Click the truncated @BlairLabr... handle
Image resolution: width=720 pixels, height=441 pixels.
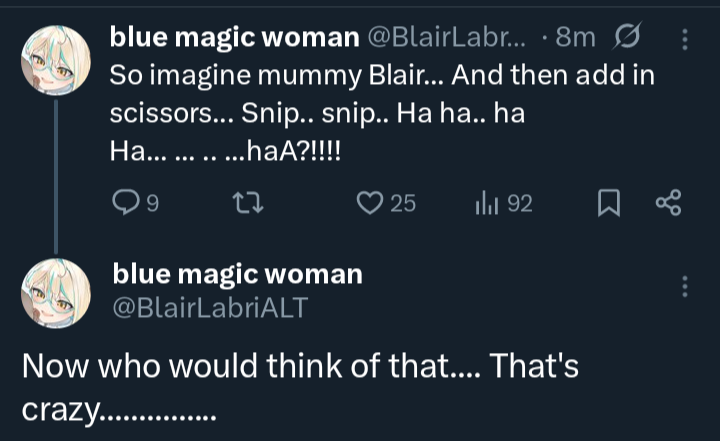[x=446, y=38]
